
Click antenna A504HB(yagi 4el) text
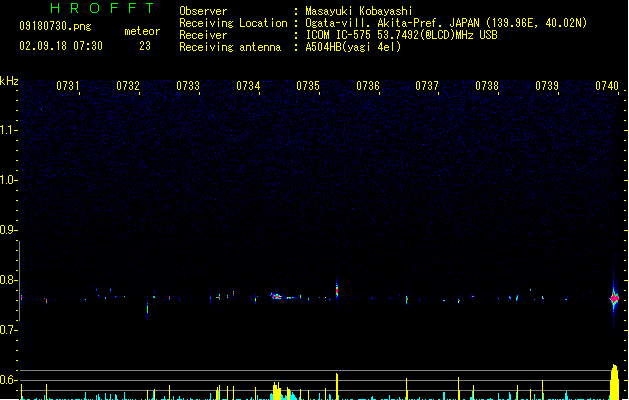click(x=353, y=47)
